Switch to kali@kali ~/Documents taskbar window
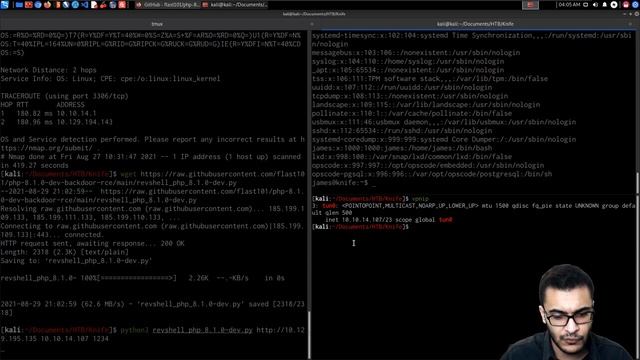The height and width of the screenshot is (360, 640). coord(235,5)
